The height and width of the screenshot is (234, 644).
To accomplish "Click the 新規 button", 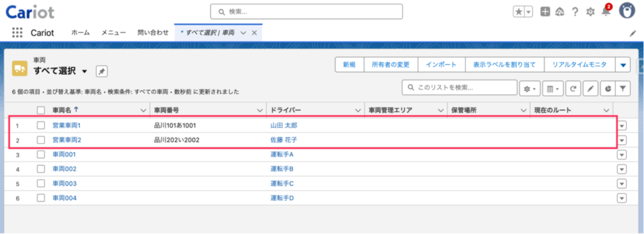I will coord(349,65).
